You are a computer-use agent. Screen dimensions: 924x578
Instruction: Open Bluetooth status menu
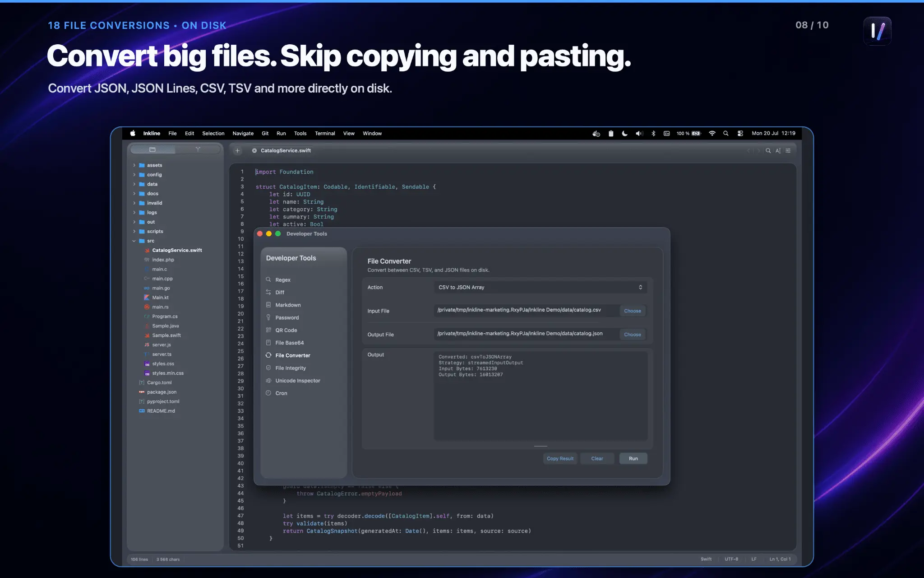653,134
